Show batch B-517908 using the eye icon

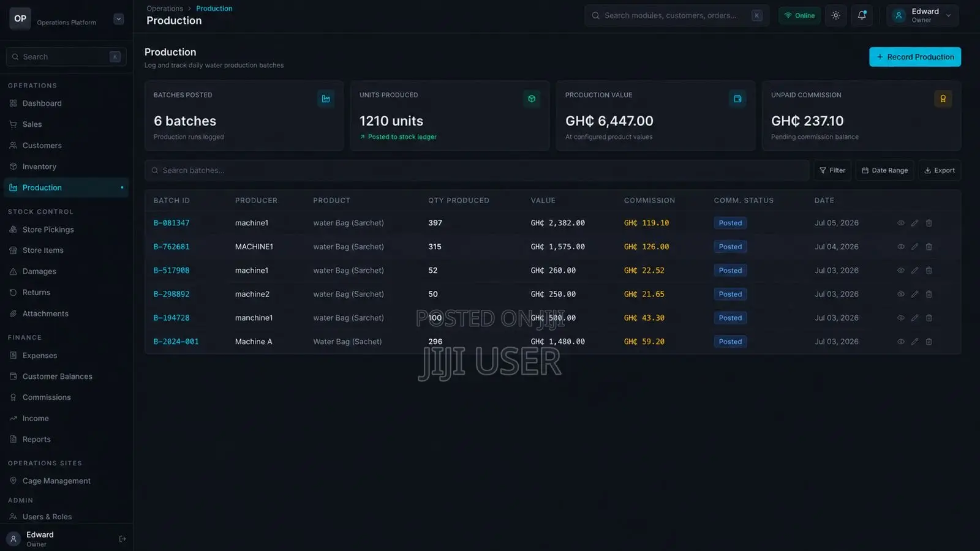click(901, 271)
